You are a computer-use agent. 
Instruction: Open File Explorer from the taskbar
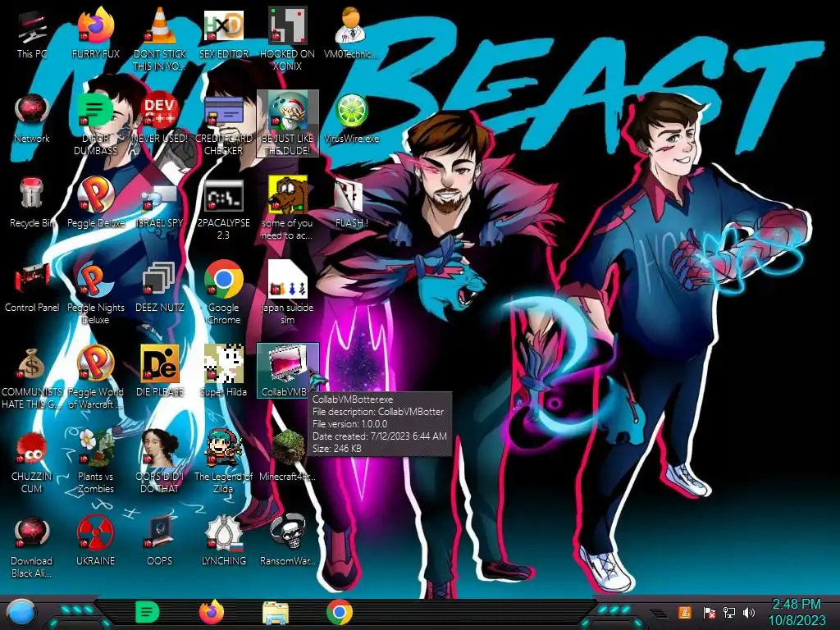point(276,614)
